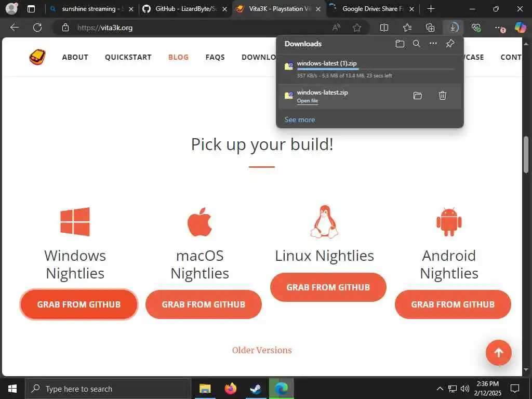The width and height of the screenshot is (532, 399).
Task: Open the browser profile avatar
Action: 12,8
